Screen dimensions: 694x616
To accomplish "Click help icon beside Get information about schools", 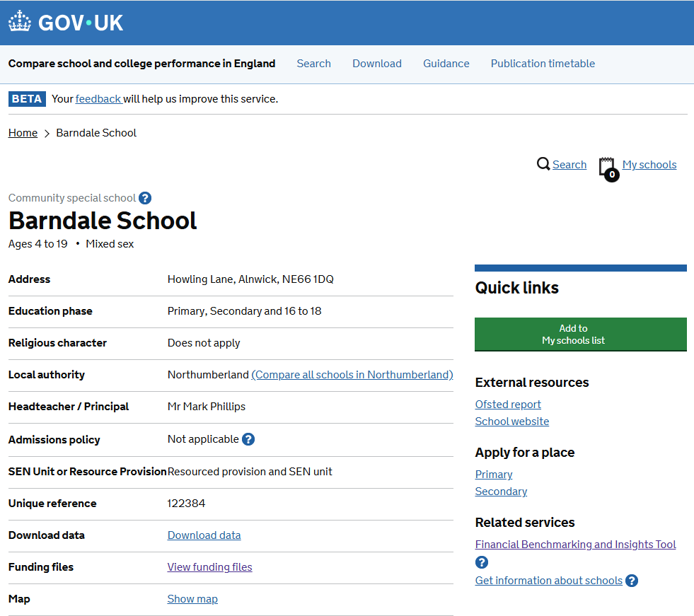I will pyautogui.click(x=631, y=580).
